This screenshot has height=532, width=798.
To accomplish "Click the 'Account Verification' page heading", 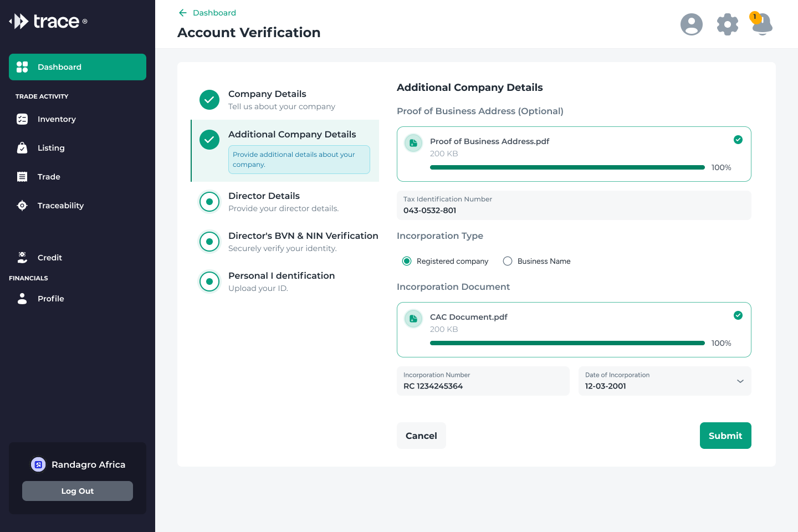I will tap(249, 33).
